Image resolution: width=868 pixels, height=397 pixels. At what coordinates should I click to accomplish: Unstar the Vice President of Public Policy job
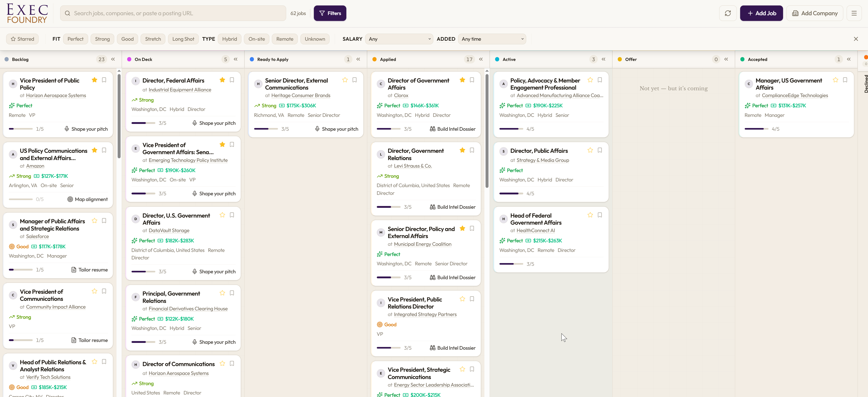pos(94,80)
